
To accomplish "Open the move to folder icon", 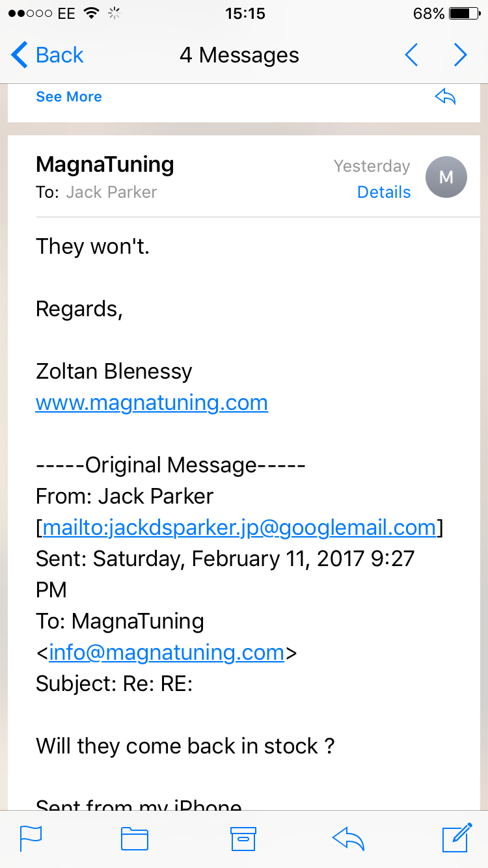I will coord(135,839).
